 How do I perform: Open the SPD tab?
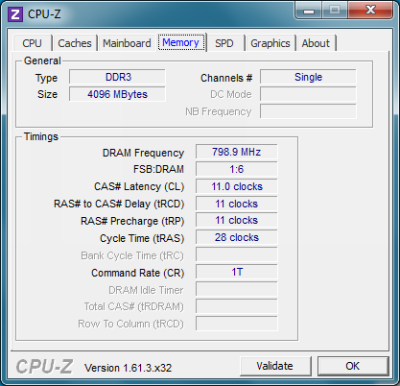coord(224,43)
